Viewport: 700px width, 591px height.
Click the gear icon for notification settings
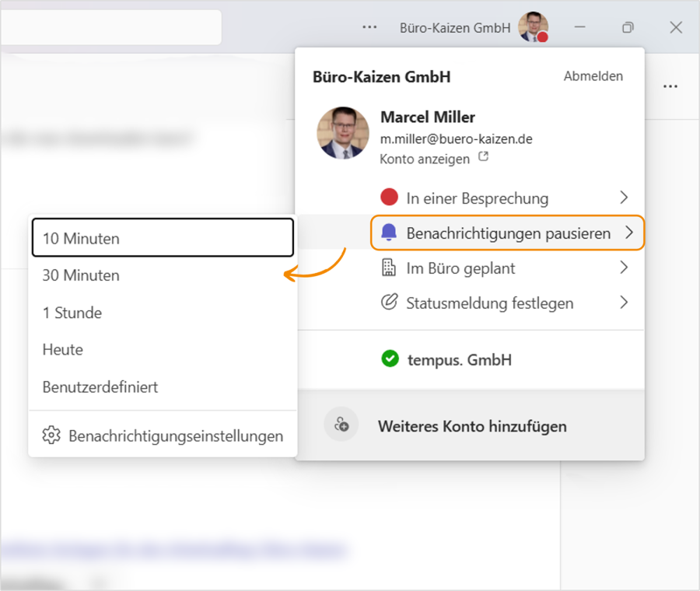[x=51, y=435]
